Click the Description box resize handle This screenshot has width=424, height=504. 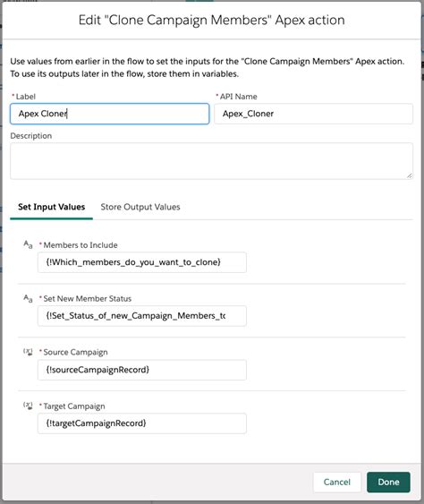point(409,175)
